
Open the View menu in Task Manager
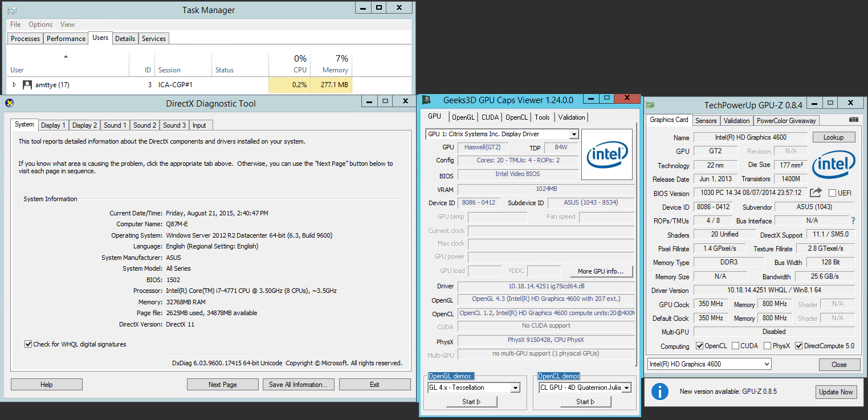pos(67,25)
